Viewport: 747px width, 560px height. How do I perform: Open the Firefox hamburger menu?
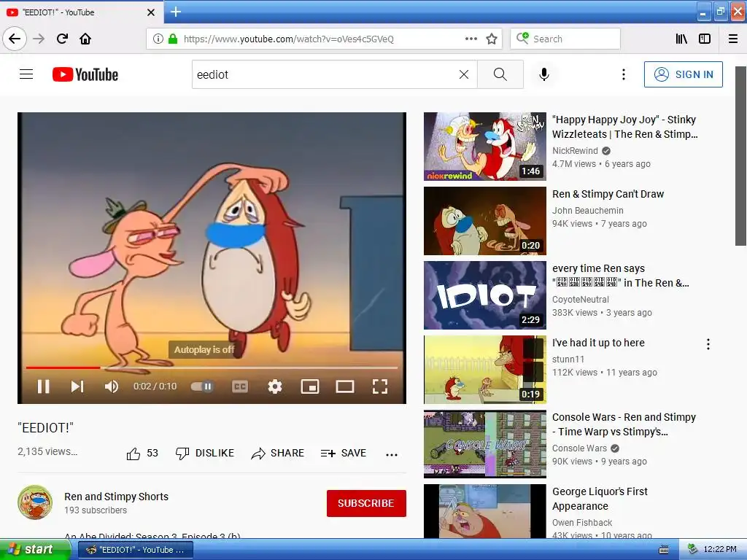(733, 39)
